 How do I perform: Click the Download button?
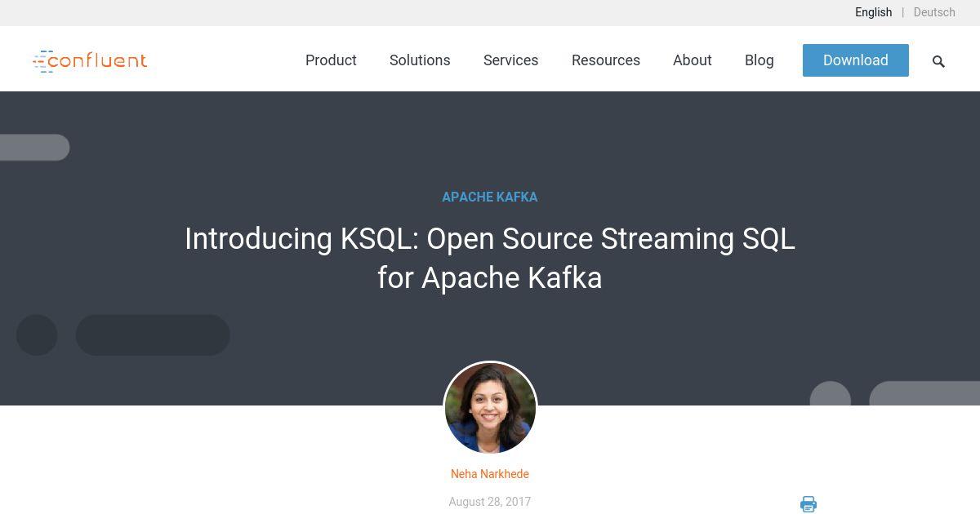click(856, 60)
